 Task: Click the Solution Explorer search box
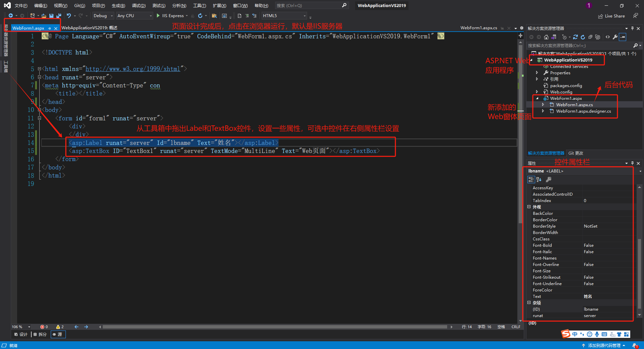coord(579,46)
